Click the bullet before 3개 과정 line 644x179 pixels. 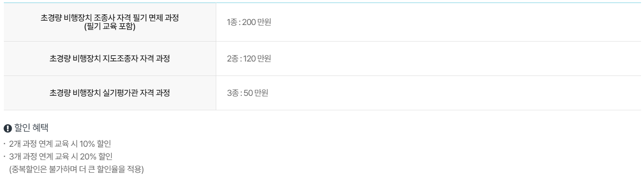click(x=4, y=156)
